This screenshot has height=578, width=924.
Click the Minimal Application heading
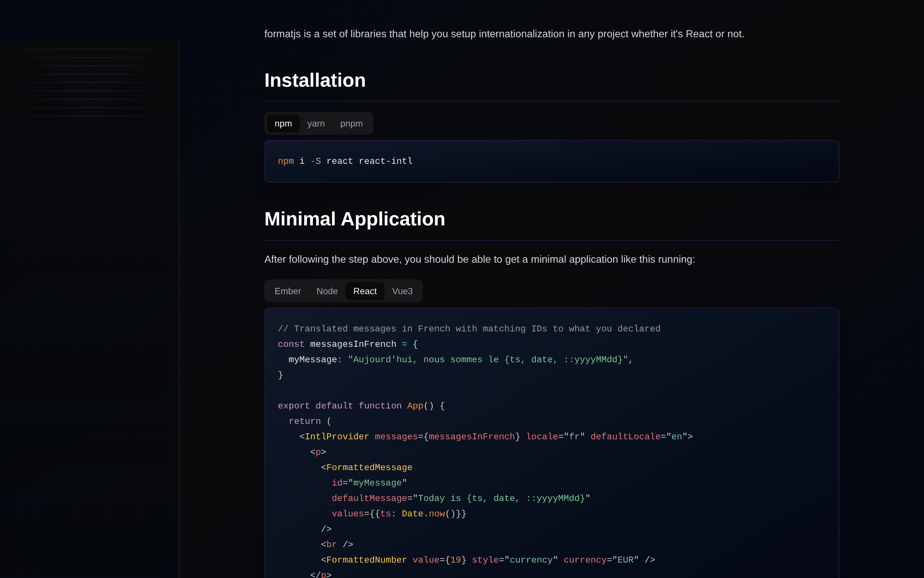(x=355, y=219)
